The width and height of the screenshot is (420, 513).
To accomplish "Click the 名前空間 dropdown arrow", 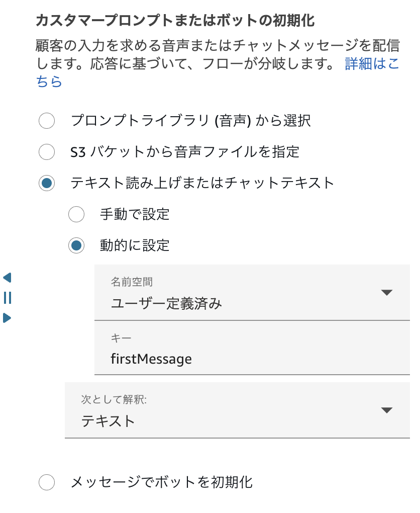I will (x=386, y=293).
